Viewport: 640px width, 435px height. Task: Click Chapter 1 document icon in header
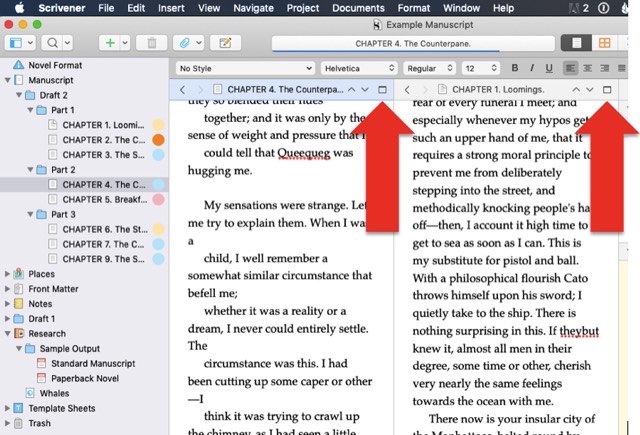(x=442, y=89)
